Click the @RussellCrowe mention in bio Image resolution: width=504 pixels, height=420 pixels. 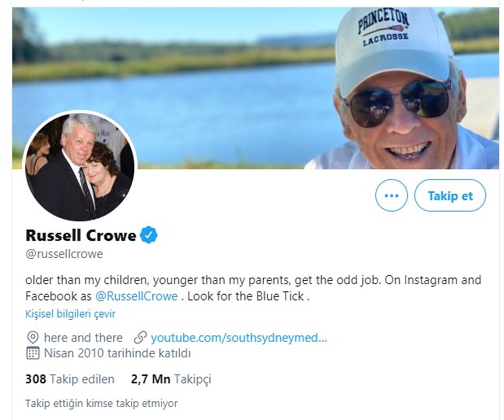(x=136, y=296)
